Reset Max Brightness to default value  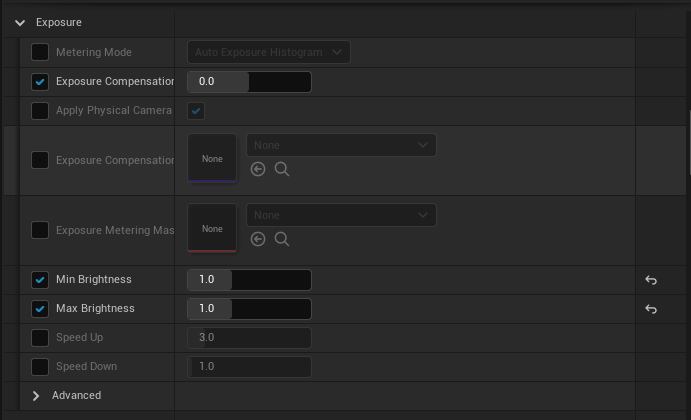[651, 309]
